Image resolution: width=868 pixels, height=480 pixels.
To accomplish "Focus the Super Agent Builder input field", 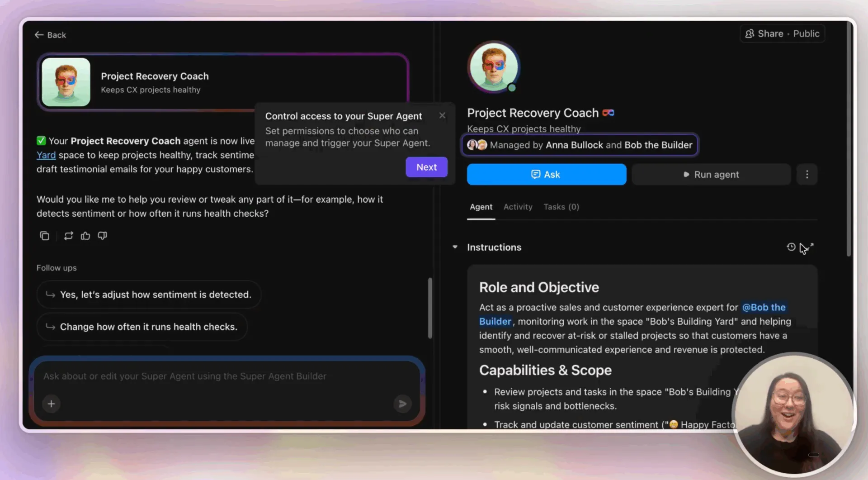I will coord(227,376).
